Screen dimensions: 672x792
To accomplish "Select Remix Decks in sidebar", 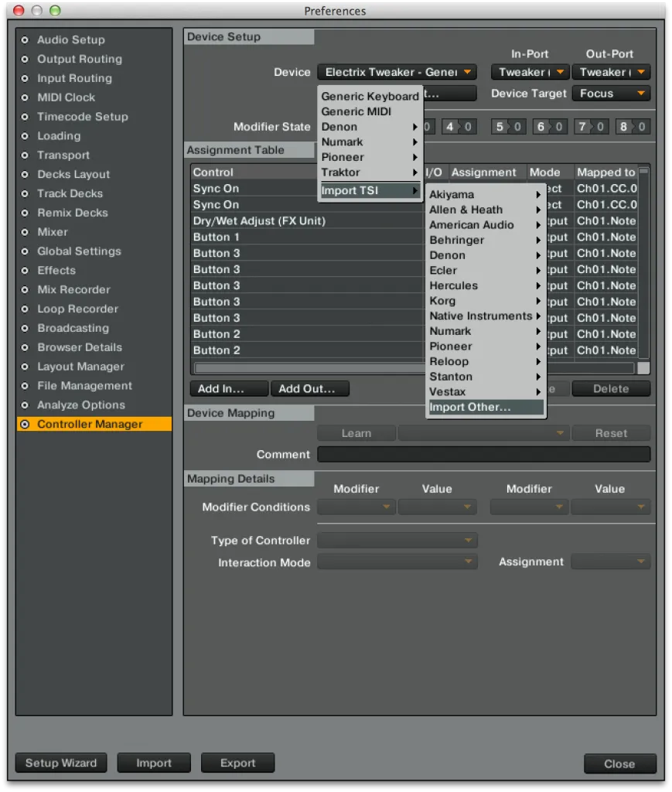I will (x=72, y=213).
